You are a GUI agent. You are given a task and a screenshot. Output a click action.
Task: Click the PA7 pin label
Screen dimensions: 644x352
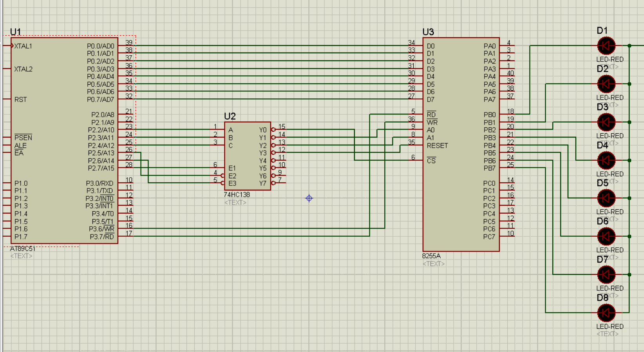point(490,100)
